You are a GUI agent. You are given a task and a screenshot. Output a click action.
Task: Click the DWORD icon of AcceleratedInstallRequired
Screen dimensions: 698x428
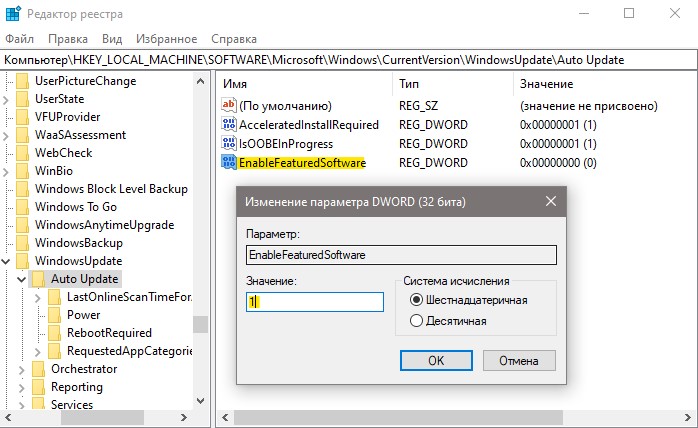click(x=228, y=124)
